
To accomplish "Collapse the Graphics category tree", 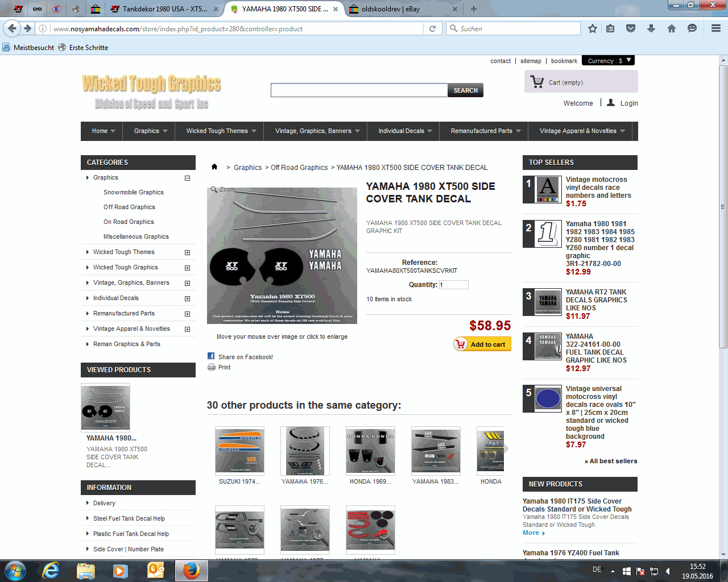I will tap(187, 178).
